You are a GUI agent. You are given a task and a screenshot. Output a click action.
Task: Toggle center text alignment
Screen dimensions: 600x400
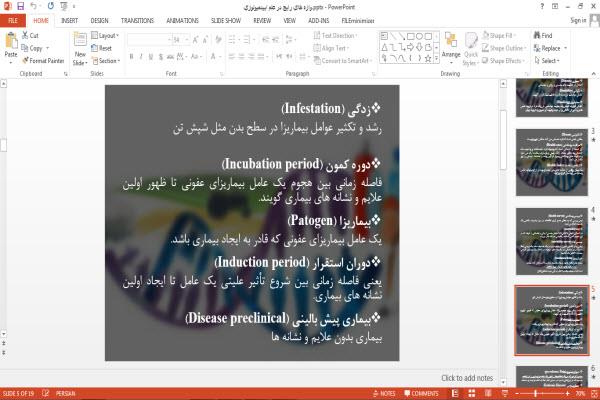pos(241,57)
